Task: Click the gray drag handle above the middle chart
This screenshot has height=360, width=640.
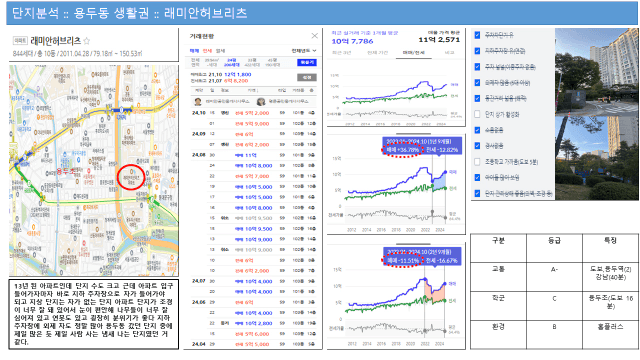Action: pos(413,133)
